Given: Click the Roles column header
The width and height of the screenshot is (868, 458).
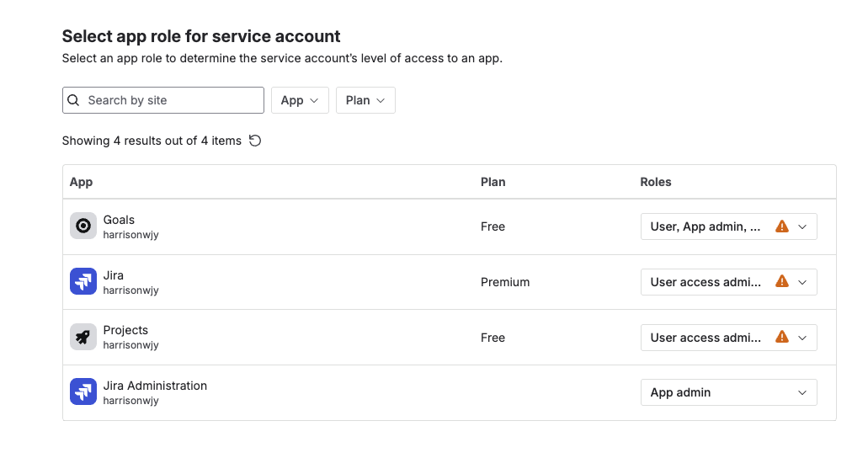Looking at the screenshot, I should [x=656, y=182].
